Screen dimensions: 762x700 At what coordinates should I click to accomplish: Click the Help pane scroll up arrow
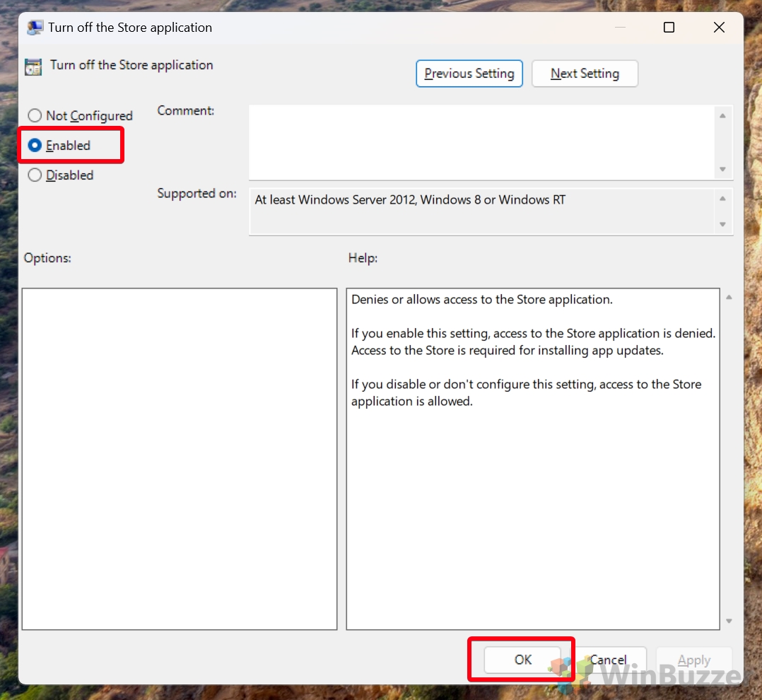729,297
